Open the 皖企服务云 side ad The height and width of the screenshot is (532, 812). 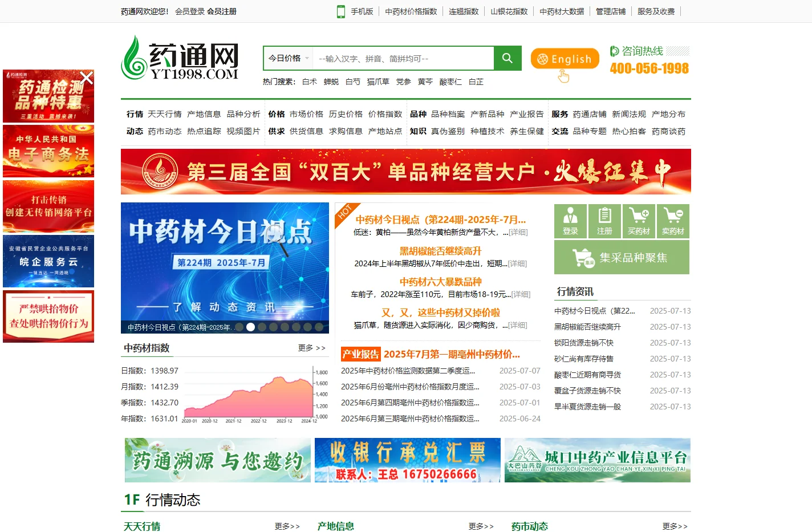pos(48,261)
